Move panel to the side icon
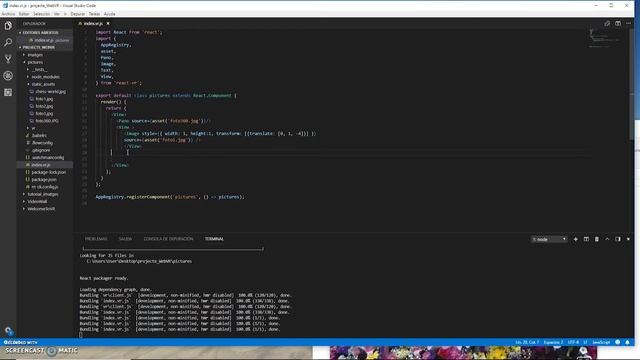 click(618, 239)
